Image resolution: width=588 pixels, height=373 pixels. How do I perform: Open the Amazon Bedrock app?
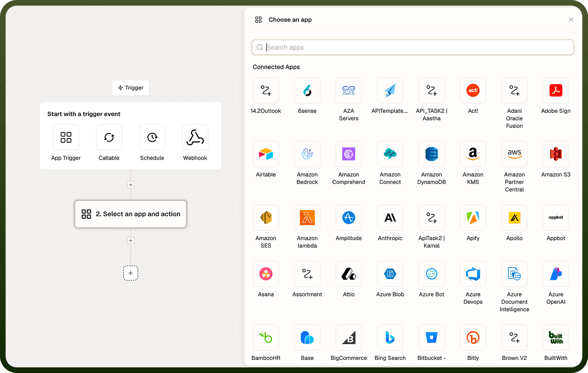click(307, 154)
